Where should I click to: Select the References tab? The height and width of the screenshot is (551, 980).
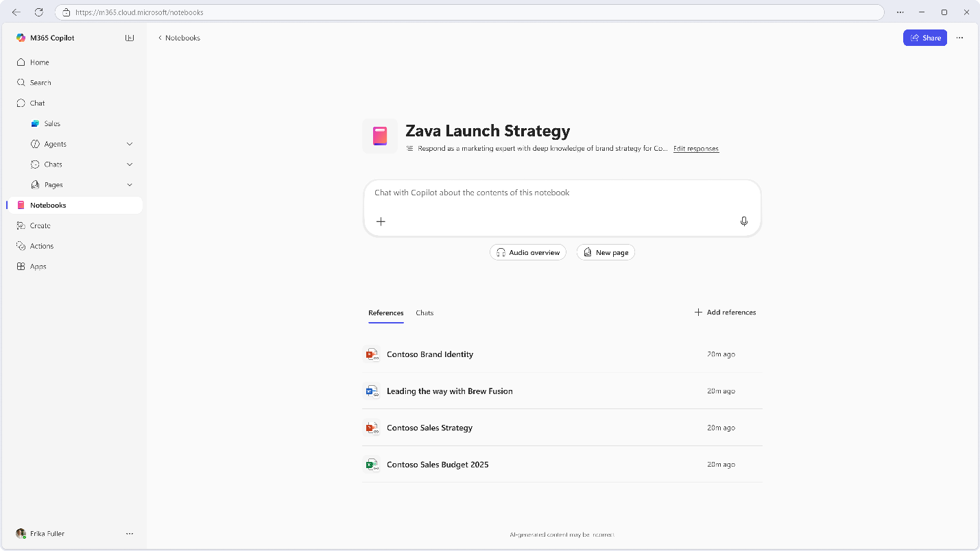(386, 313)
